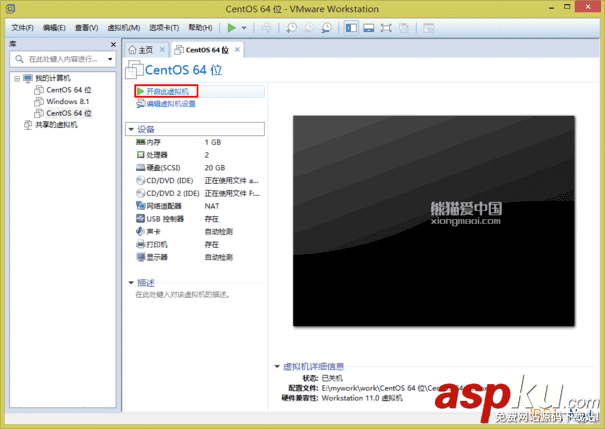Viewport: 605px width, 429px height.
Task: Click the Send Ctrl+Alt+Del toolbar icon
Action: pos(266,28)
